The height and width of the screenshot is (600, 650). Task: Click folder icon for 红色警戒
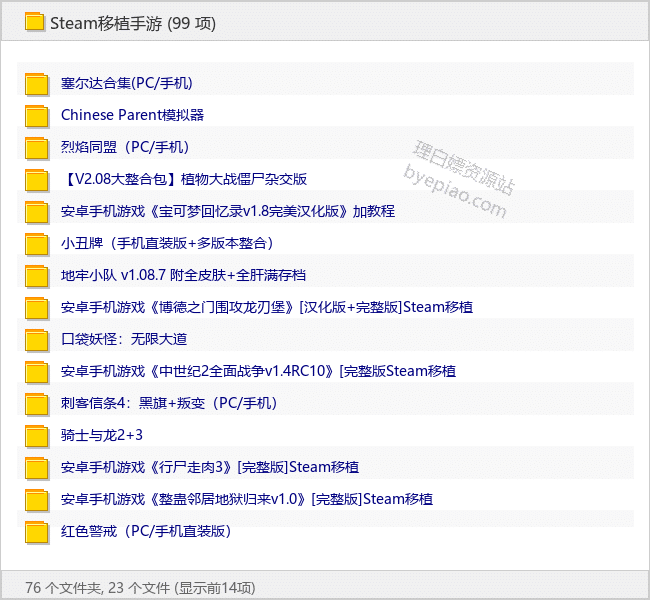pyautogui.click(x=37, y=532)
